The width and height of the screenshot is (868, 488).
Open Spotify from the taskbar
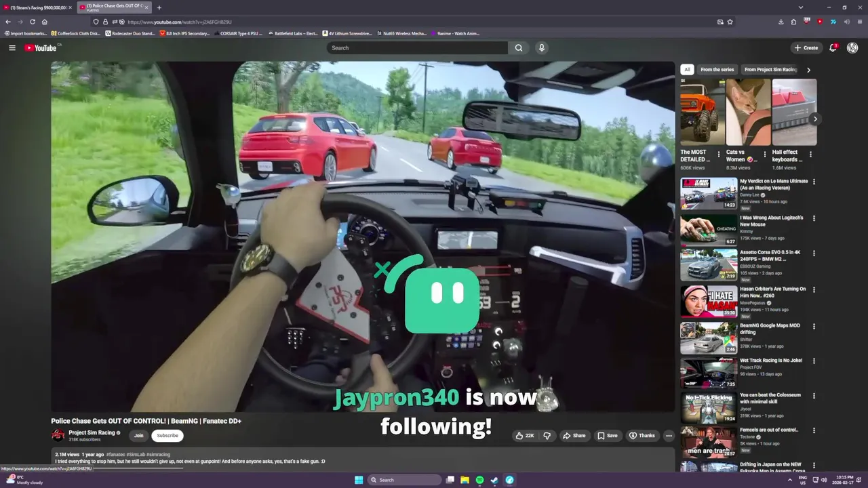coord(479,480)
